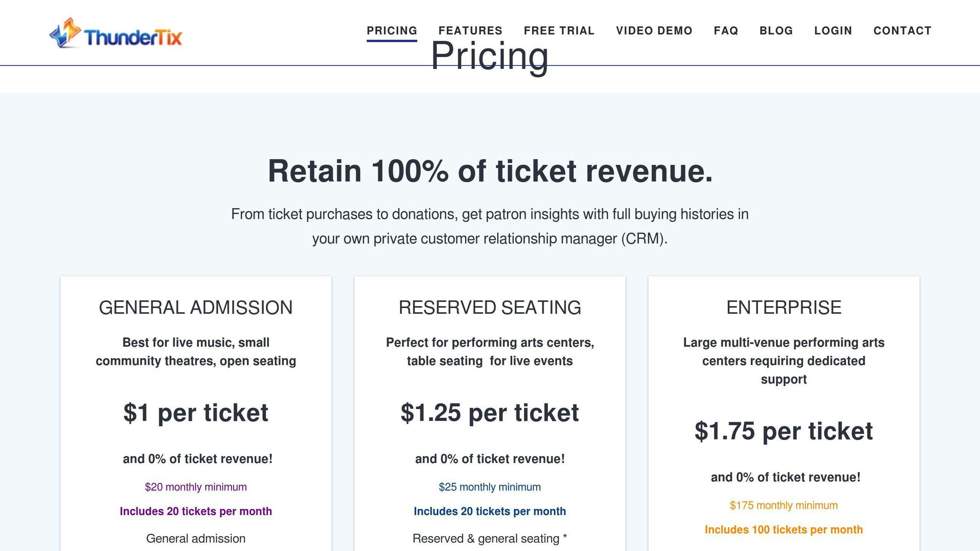Visit the Blog nav link
980x551 pixels.
coord(776,31)
